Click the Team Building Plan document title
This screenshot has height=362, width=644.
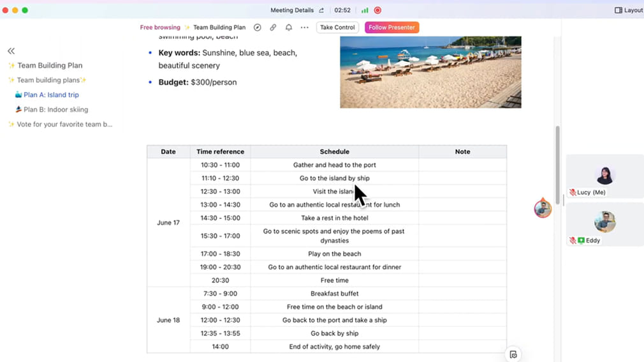(219, 27)
